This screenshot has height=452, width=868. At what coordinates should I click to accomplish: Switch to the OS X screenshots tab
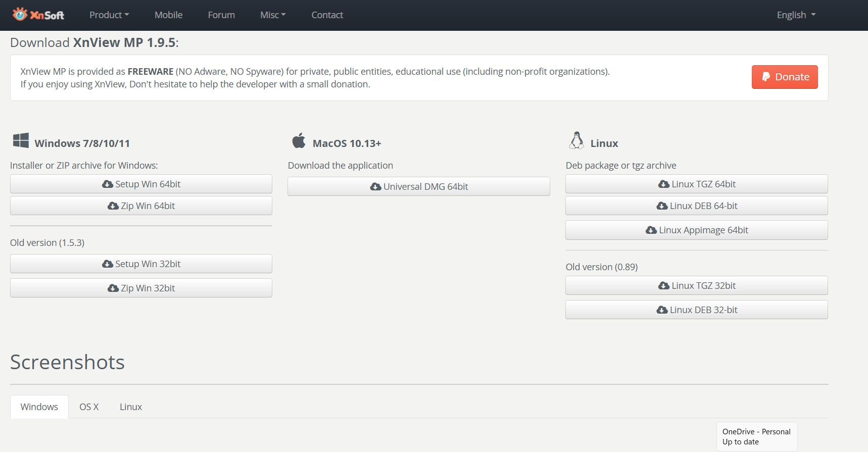89,407
